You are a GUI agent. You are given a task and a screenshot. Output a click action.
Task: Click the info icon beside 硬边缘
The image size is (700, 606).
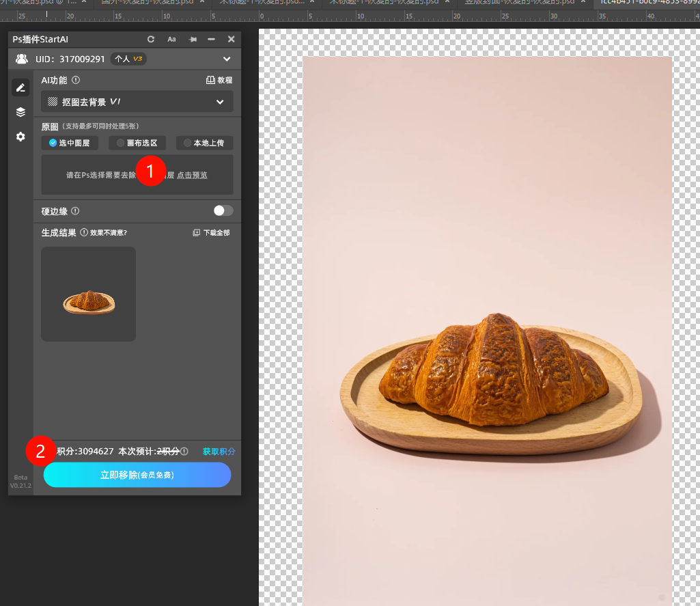coord(75,211)
